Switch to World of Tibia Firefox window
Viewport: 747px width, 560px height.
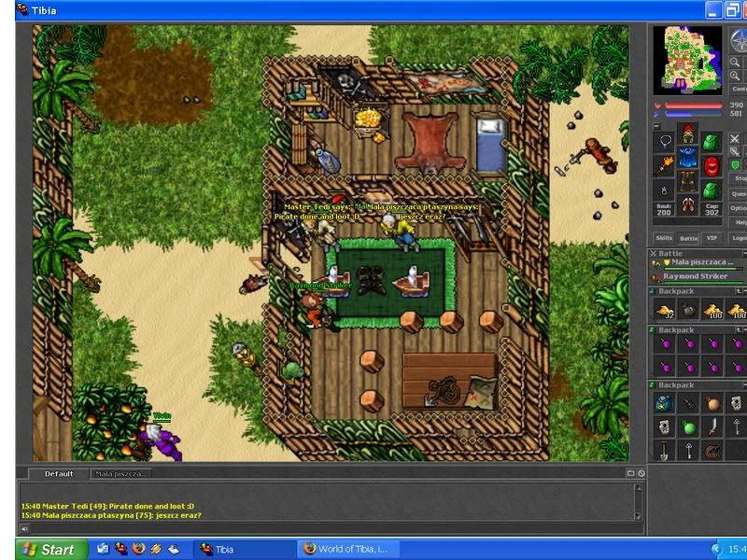coord(347,550)
